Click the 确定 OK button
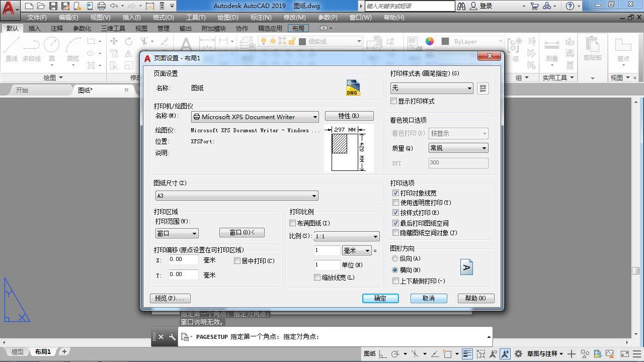 (x=380, y=298)
